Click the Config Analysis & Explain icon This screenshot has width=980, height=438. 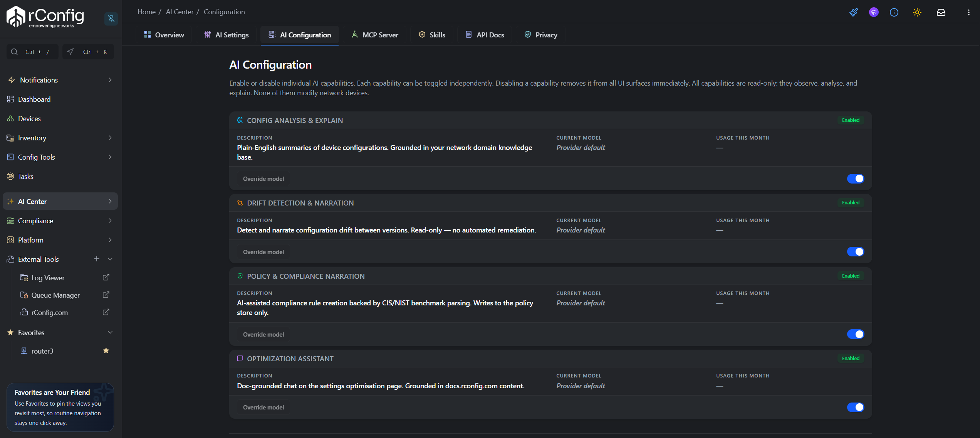(240, 120)
